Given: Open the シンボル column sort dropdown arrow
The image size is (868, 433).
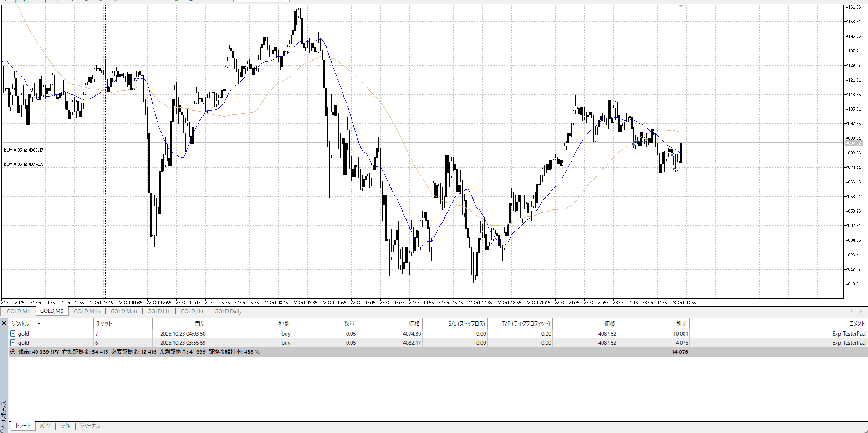Looking at the screenshot, I should [39, 324].
